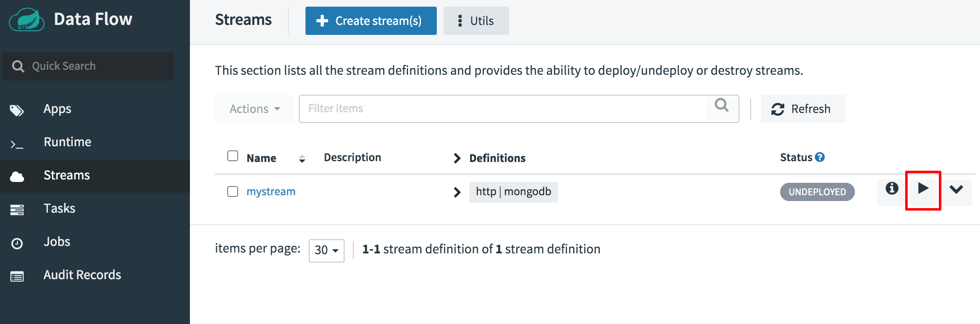Screen dimensions: 980x324
Task: Click the filter search magnifier icon
Action: tap(721, 106)
